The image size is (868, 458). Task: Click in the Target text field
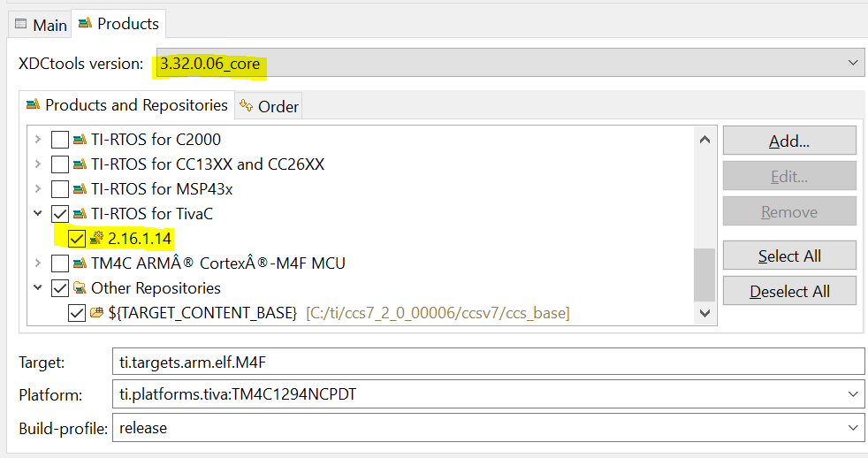pyautogui.click(x=488, y=363)
